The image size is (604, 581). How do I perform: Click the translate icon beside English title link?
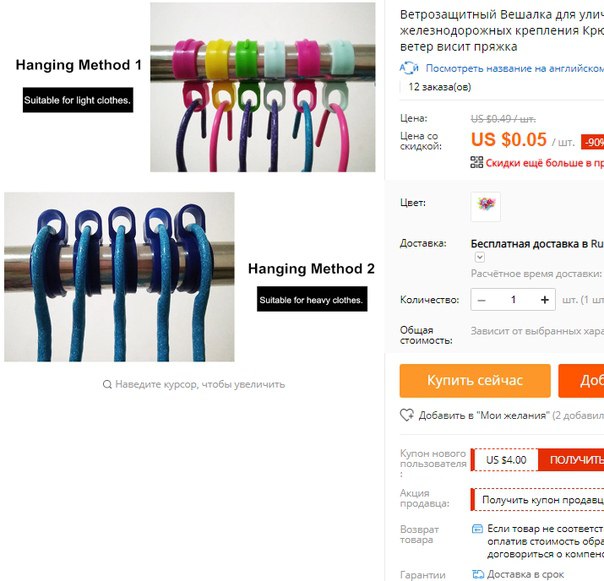click(409, 68)
